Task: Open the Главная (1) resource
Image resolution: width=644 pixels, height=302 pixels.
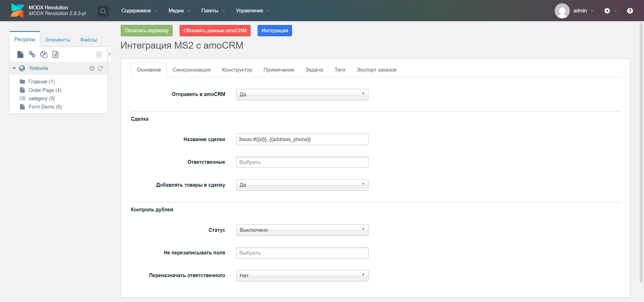Action: point(42,81)
